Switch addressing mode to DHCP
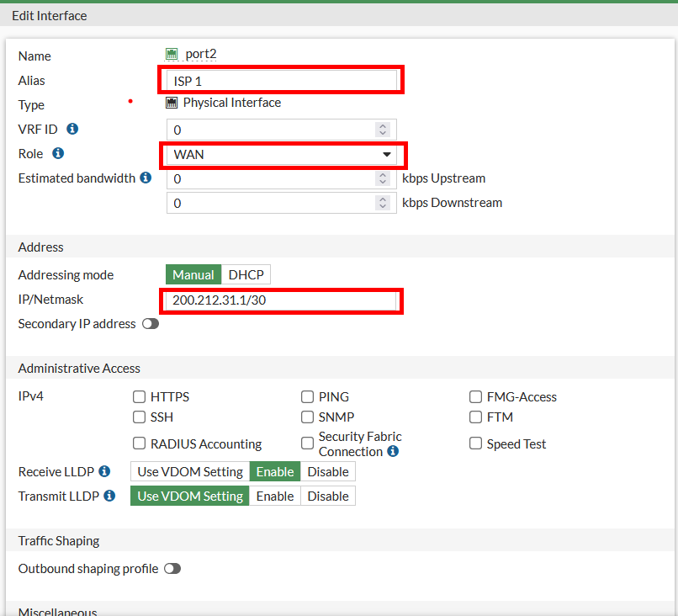 point(246,275)
